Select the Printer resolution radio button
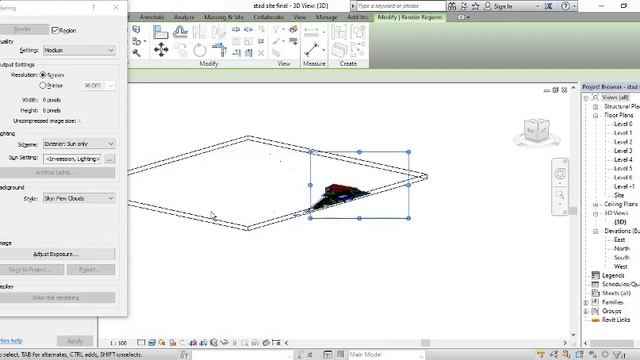This screenshot has height=360, width=640. pos(43,86)
